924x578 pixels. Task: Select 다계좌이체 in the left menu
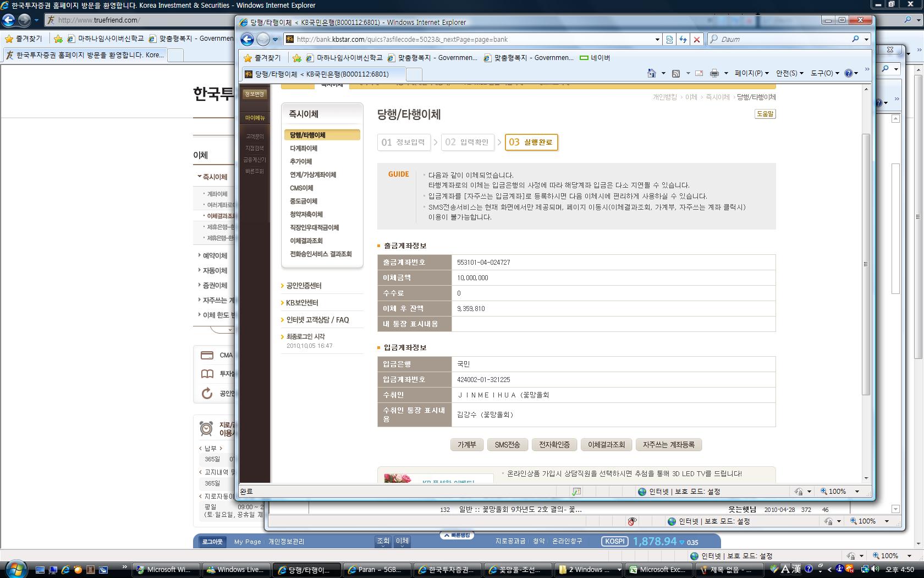[x=304, y=148]
